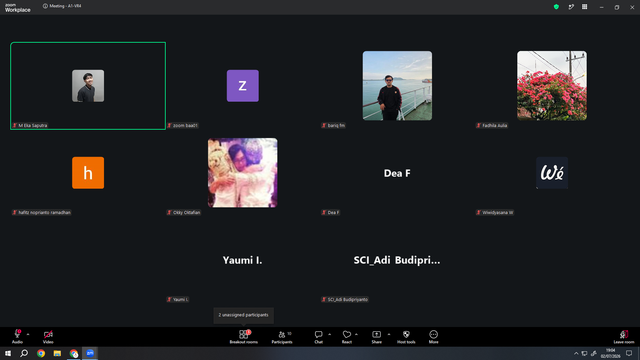640x360 pixels.
Task: Select Okky Oktafian profile photo
Action: [x=242, y=173]
